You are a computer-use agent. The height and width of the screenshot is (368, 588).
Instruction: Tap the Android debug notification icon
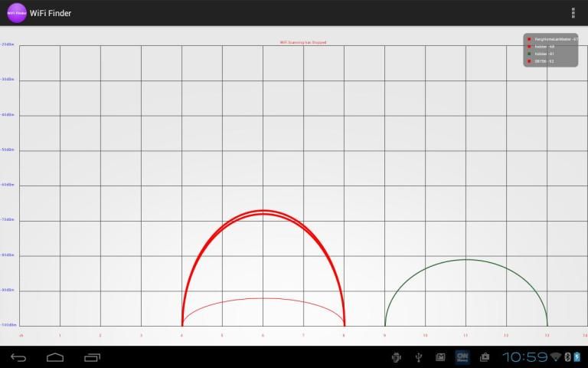tap(396, 357)
